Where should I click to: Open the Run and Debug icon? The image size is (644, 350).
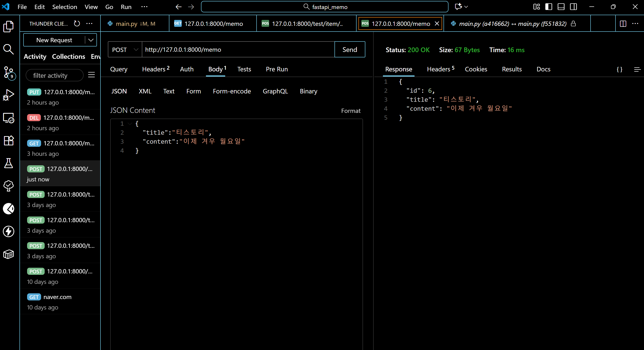tap(9, 95)
